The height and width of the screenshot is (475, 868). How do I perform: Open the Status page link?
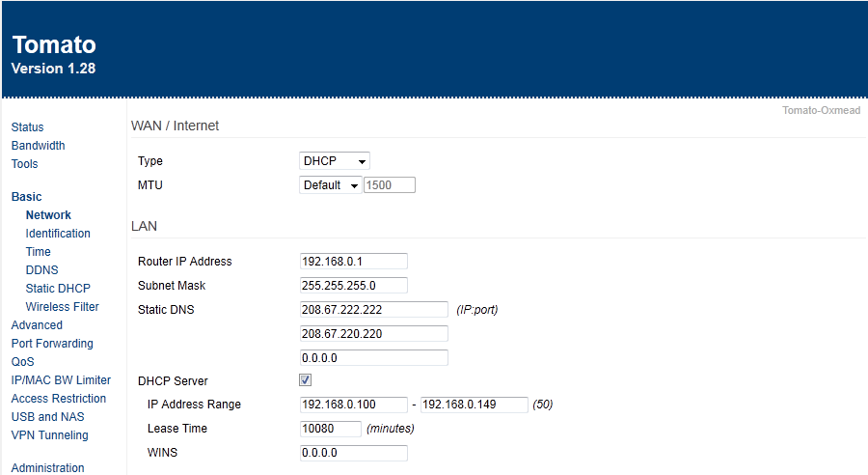click(x=27, y=126)
